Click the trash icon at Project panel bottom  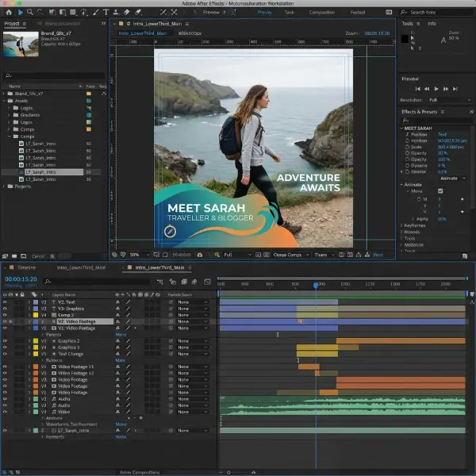coord(52,256)
